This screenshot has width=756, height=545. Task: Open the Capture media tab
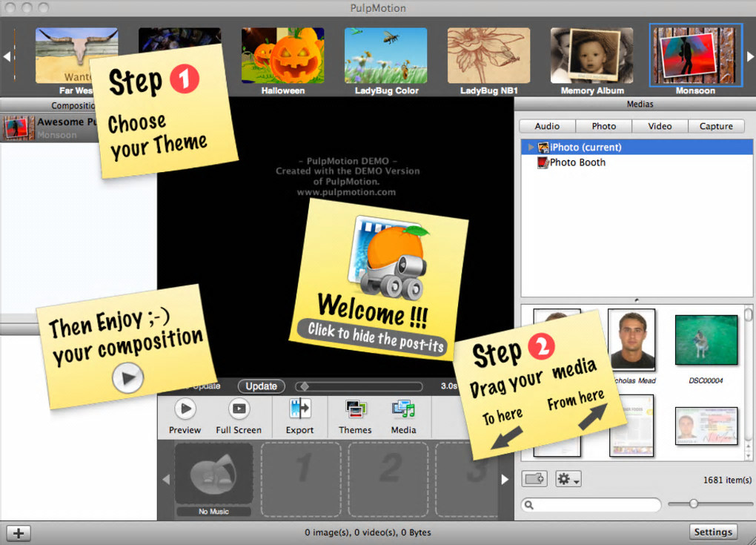(x=716, y=126)
